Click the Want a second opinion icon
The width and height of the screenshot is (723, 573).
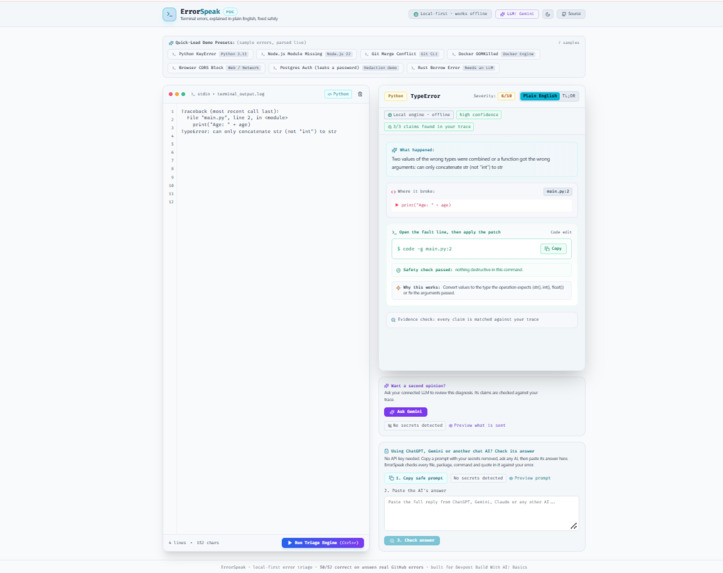386,386
